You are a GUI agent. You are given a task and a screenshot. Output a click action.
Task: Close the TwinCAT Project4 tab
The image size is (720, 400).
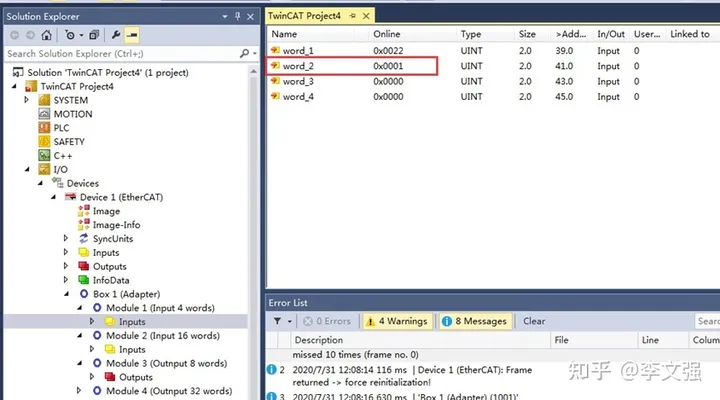click(x=366, y=16)
